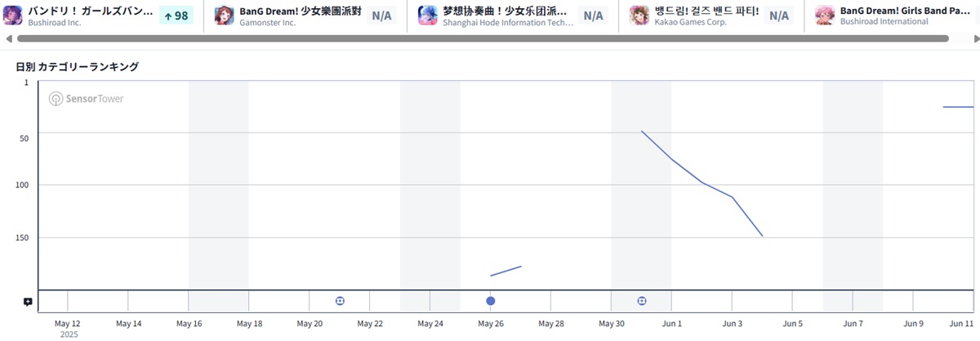980x341 pixels.
Task: Click the Kakao Games Corp. app icon
Action: pyautogui.click(x=639, y=16)
